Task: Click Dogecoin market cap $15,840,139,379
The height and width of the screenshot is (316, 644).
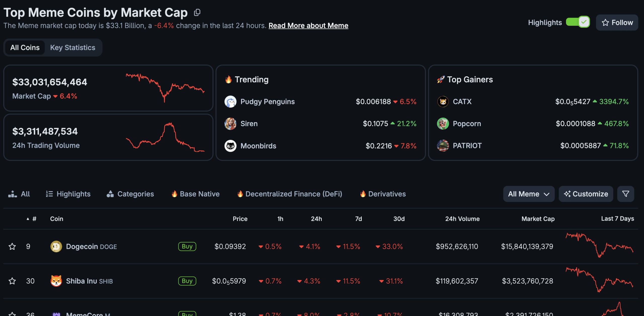Action: point(527,247)
